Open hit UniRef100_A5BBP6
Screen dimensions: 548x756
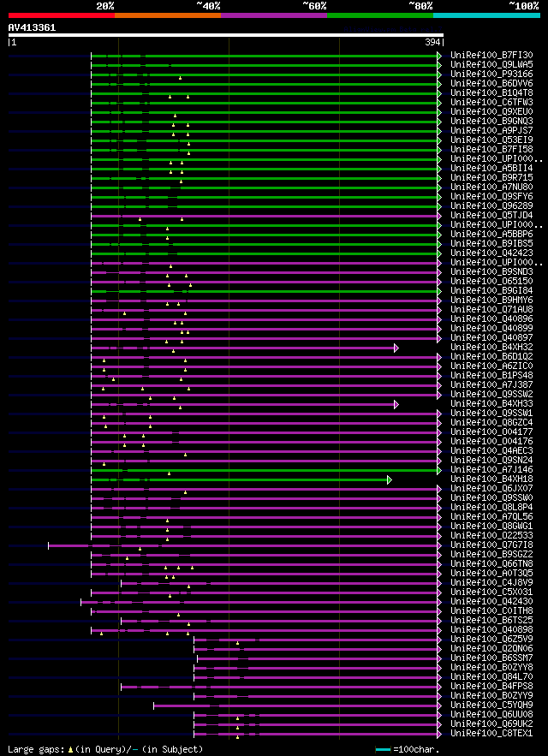(491, 234)
